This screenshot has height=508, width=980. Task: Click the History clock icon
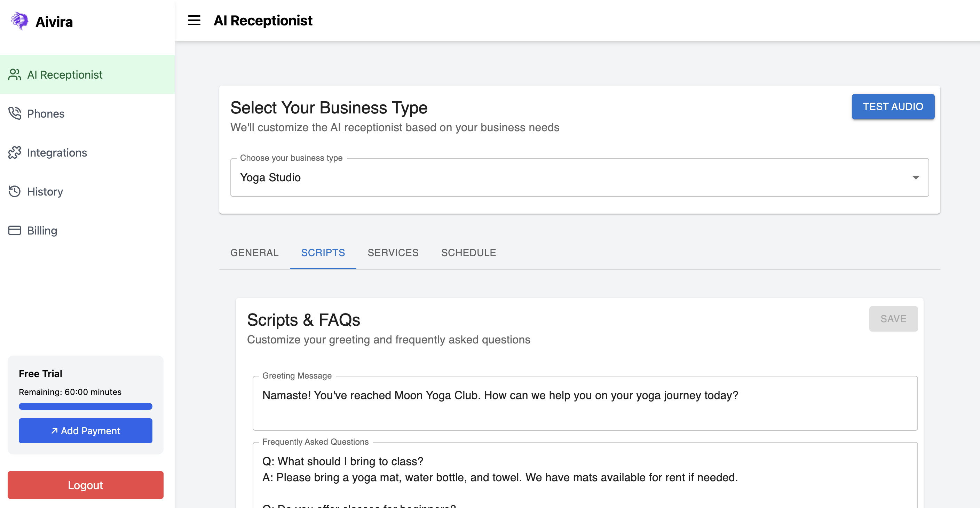pyautogui.click(x=15, y=191)
